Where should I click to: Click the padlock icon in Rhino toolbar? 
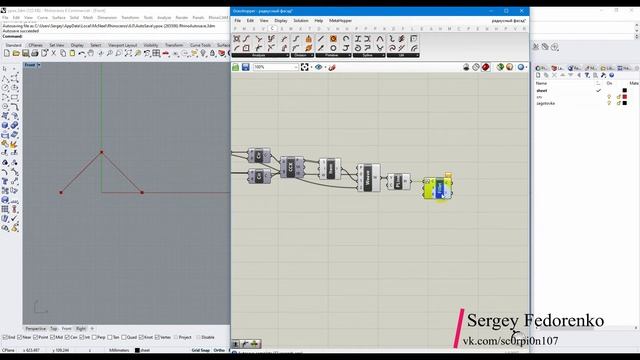click(213, 53)
